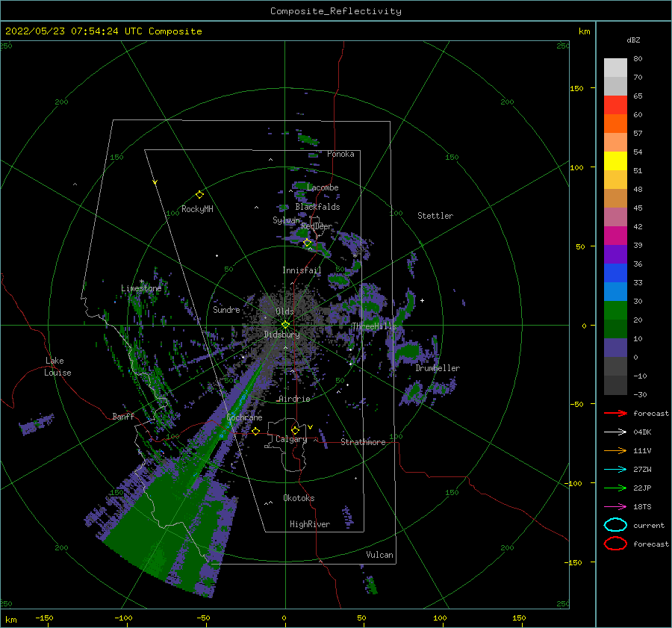
Task: Click the yellow diamond marker near Cochrane
Action: 256,432
